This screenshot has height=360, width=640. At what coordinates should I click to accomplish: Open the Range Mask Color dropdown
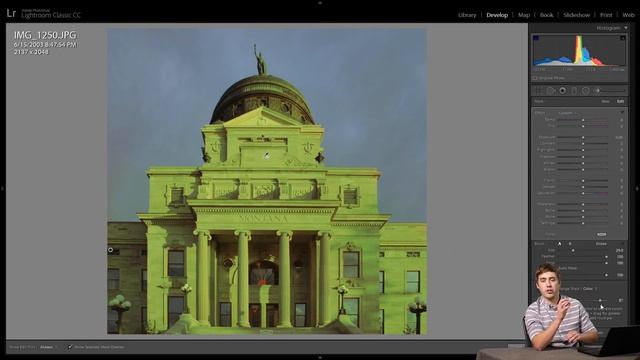589,289
